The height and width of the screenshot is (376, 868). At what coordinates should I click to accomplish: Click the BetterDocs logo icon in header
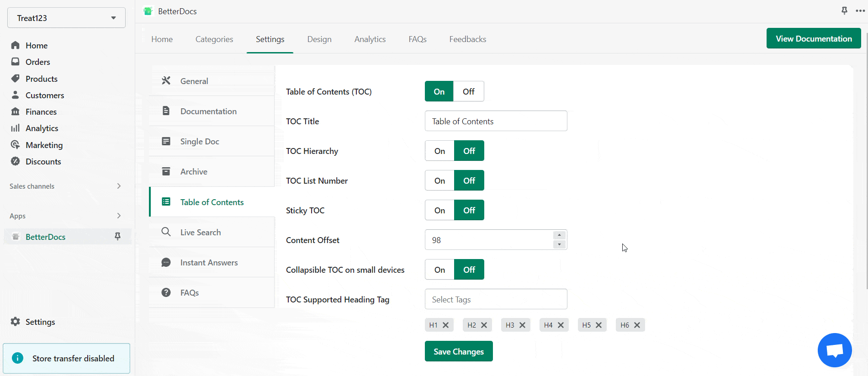coord(148,11)
